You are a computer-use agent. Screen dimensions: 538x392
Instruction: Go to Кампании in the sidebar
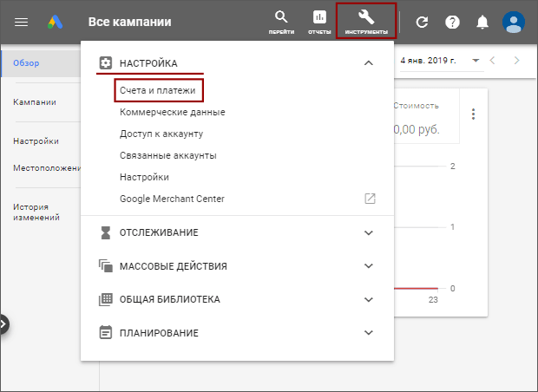[x=35, y=102]
